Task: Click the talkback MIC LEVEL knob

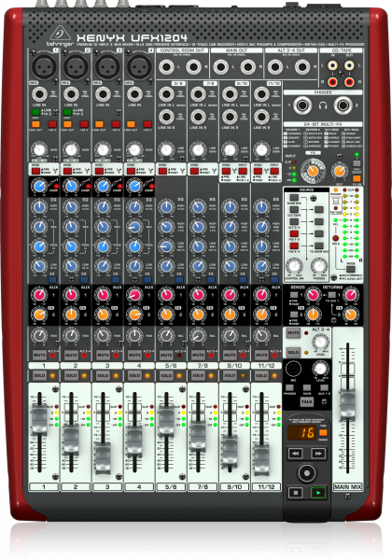Action: point(320,369)
